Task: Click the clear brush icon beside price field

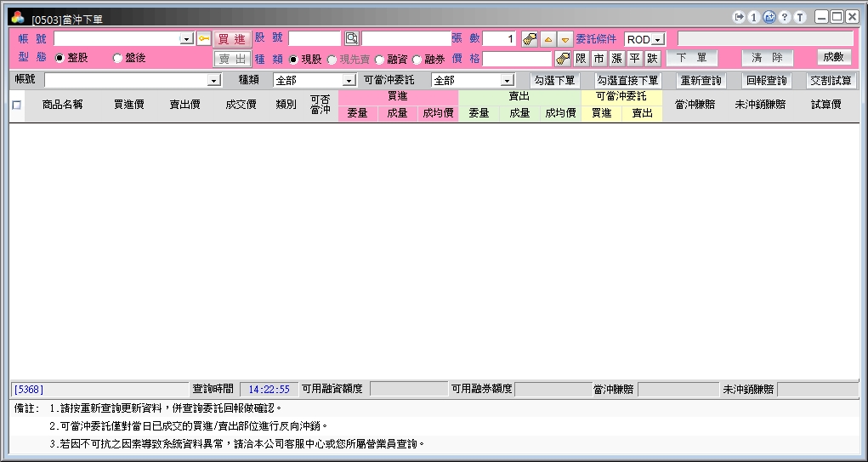Action: [563, 58]
